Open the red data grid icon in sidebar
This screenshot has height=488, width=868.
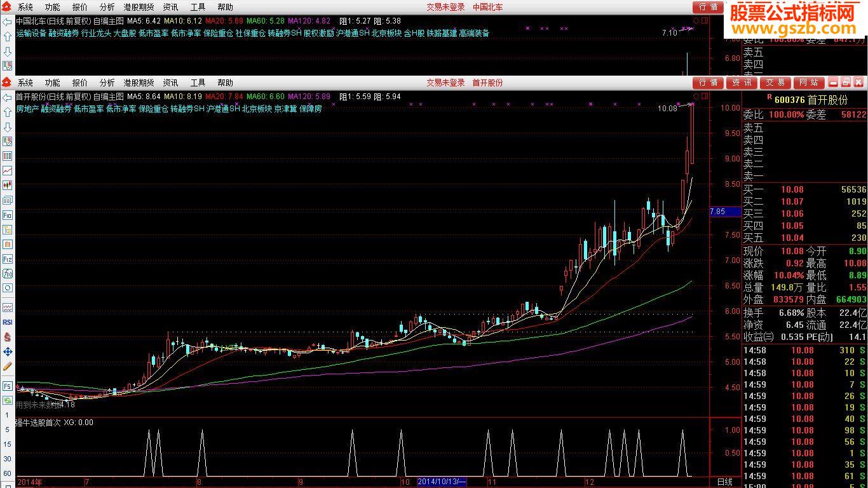tap(7, 156)
